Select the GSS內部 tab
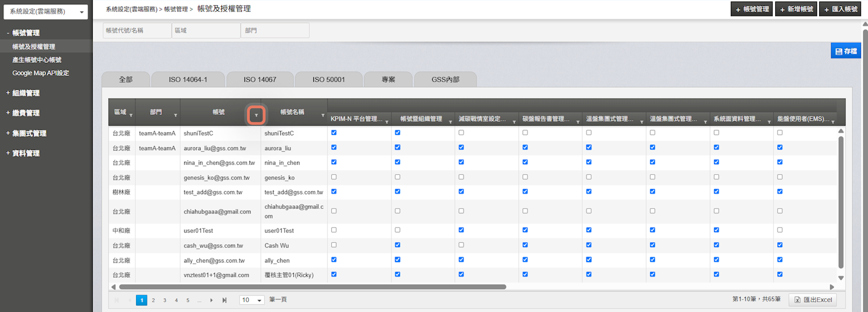This screenshot has width=868, height=312. (x=445, y=80)
